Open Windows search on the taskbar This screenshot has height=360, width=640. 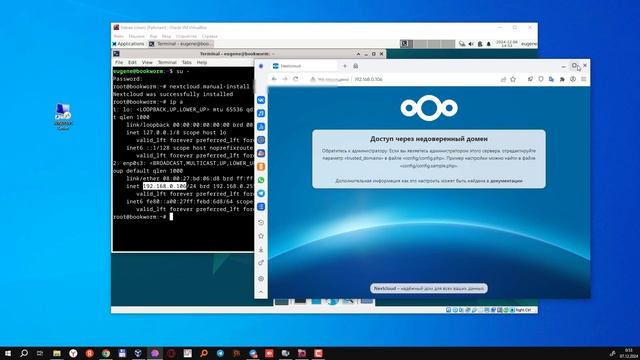click(24, 353)
